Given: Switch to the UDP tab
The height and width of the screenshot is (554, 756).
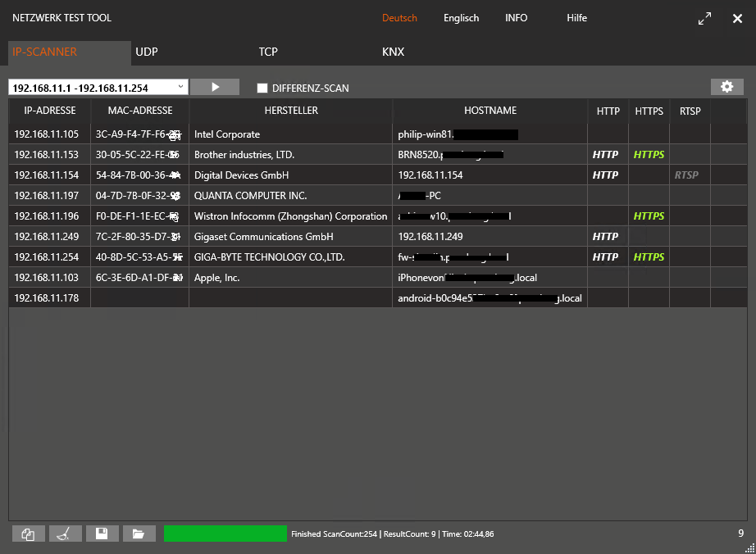Looking at the screenshot, I should tap(147, 52).
